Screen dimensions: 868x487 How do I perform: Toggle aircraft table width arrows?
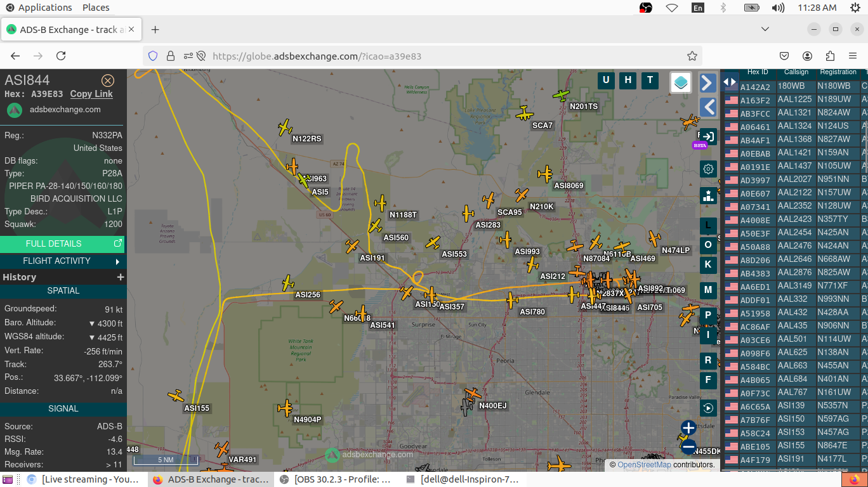730,82
